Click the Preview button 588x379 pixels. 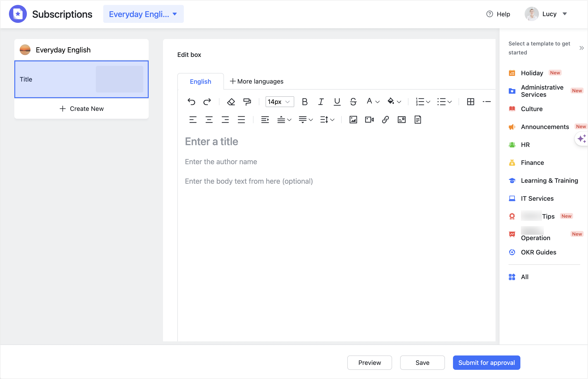[x=369, y=362]
